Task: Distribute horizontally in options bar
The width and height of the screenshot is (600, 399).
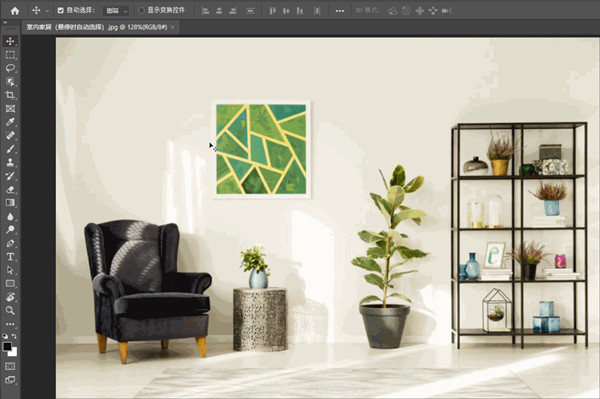Action: 317,11
